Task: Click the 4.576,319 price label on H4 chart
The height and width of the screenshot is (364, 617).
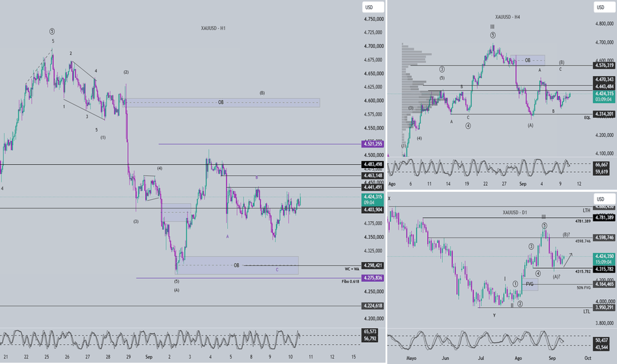Action: (604, 66)
